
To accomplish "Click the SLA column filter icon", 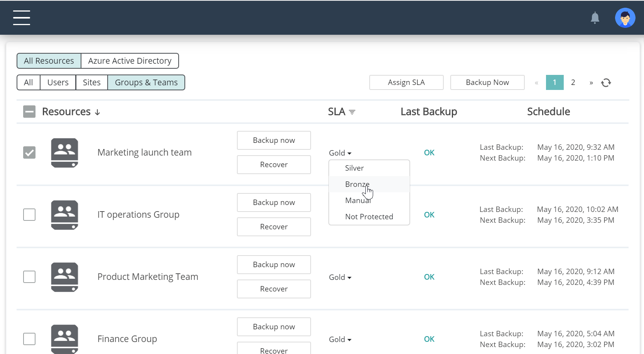I will tap(352, 112).
